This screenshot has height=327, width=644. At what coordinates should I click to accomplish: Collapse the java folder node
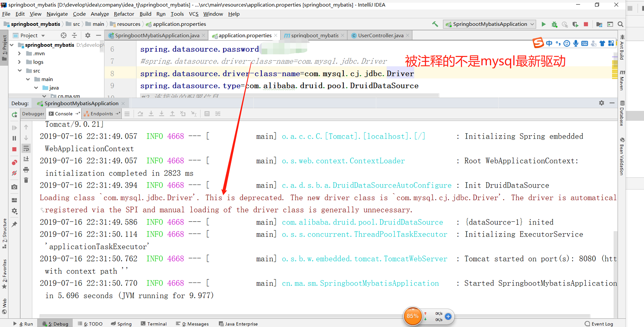pyautogui.click(x=36, y=88)
